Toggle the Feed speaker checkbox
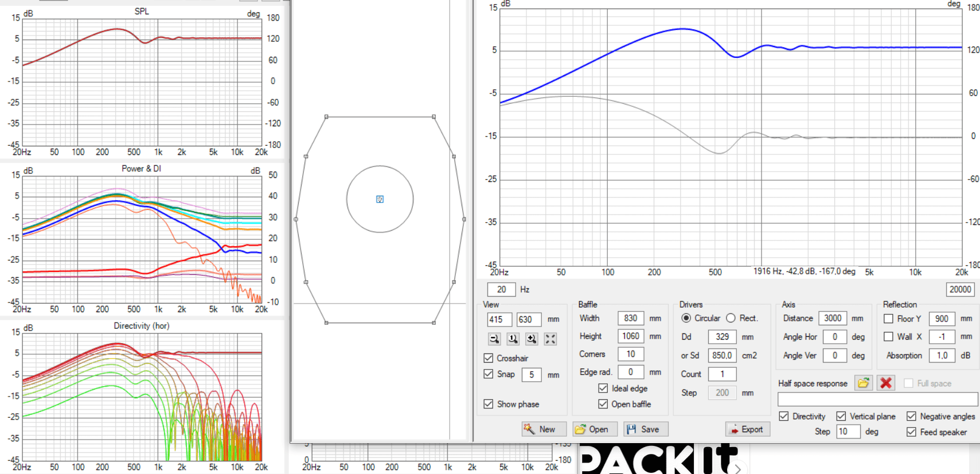Screen dimensions: 980x474 click(x=911, y=432)
